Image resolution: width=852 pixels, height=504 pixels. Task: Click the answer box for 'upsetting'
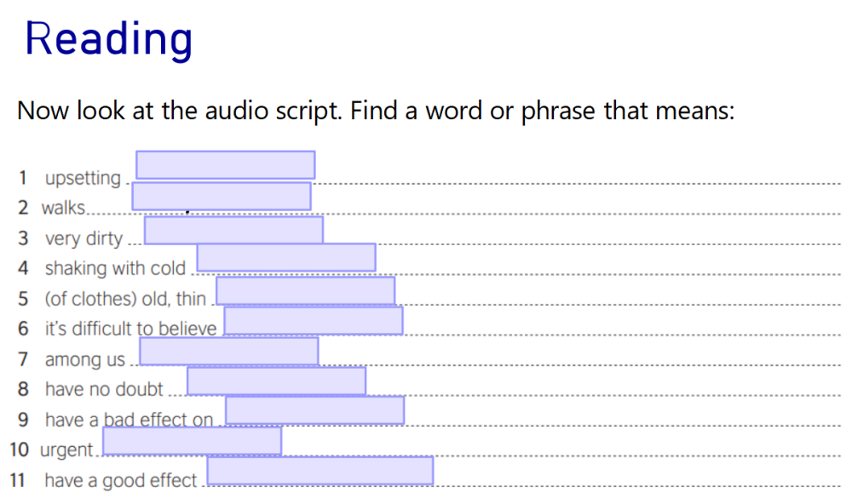(x=225, y=164)
